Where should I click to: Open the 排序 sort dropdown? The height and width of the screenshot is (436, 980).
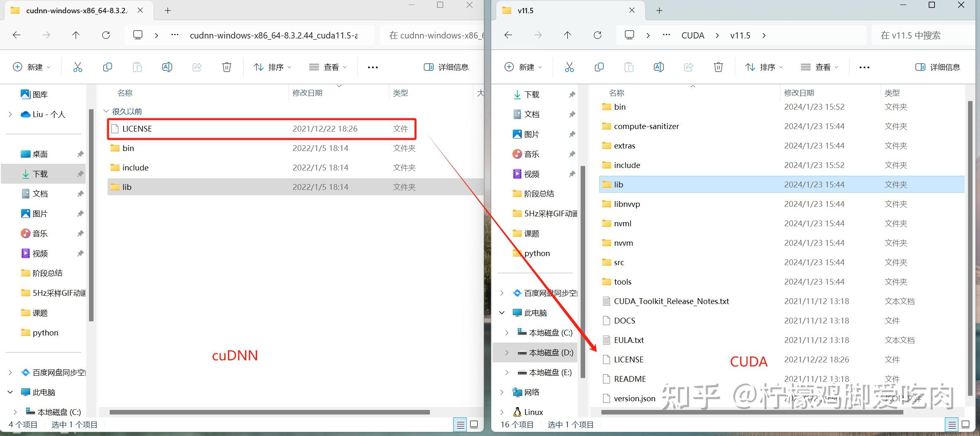pos(764,67)
